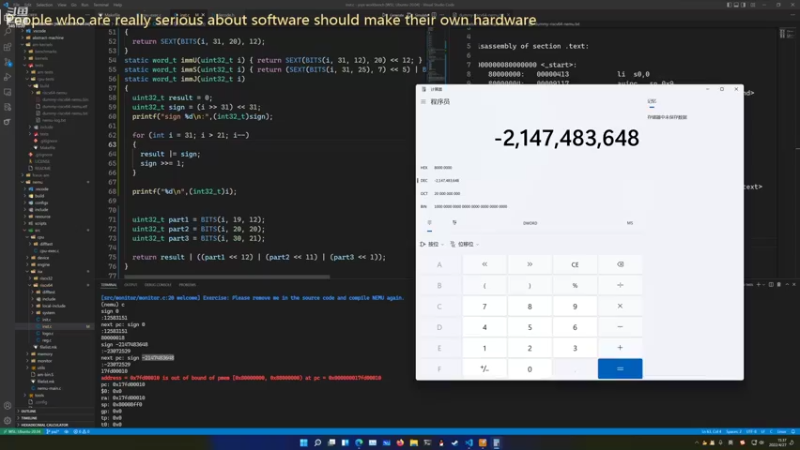Switch calculator to full keypad input mode
The image size is (800, 450).
pos(429,223)
